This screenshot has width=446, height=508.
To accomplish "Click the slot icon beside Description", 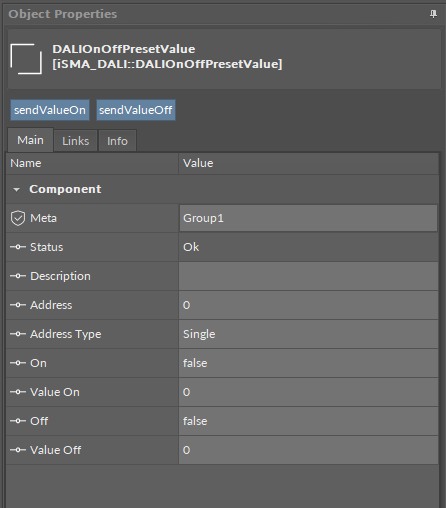I will pyautogui.click(x=18, y=276).
